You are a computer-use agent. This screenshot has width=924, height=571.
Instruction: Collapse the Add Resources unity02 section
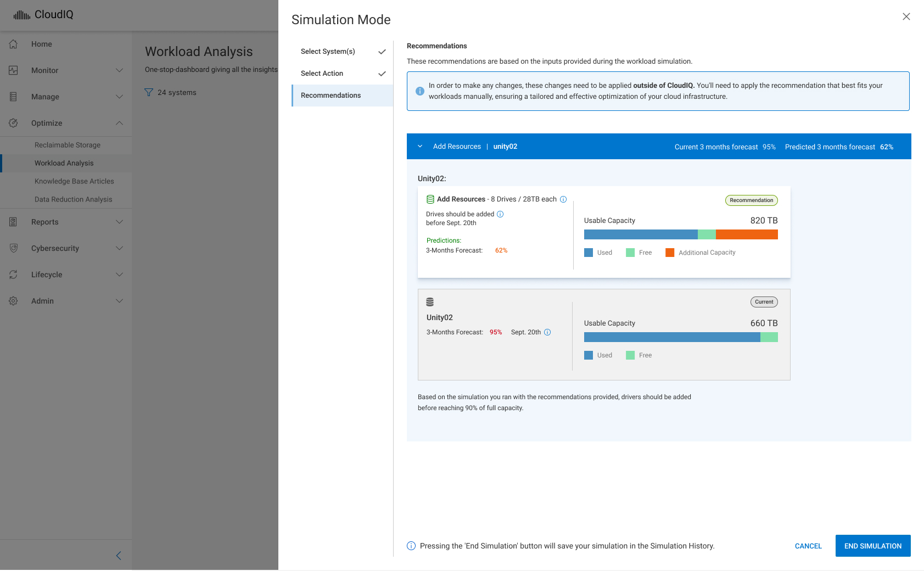coord(420,147)
